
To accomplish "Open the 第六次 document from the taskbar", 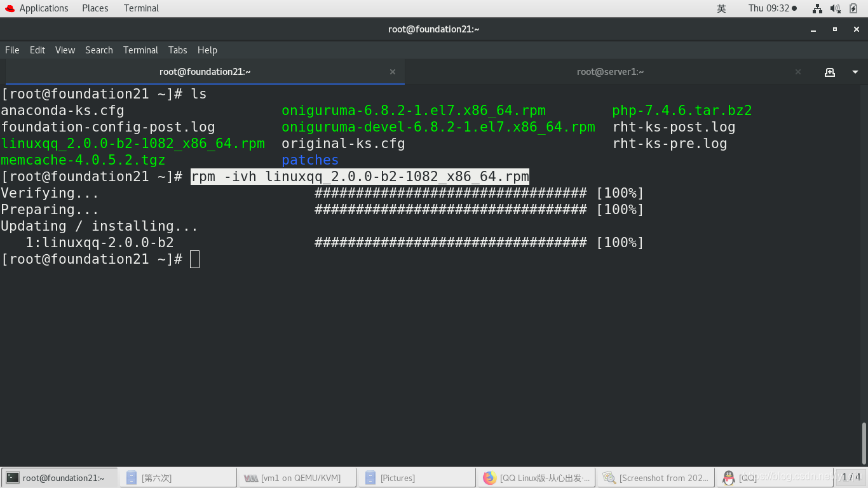I will click(x=178, y=477).
